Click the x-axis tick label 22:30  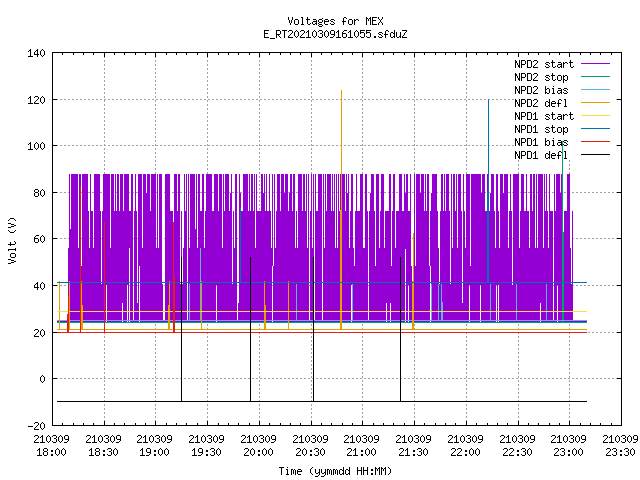tap(517, 452)
